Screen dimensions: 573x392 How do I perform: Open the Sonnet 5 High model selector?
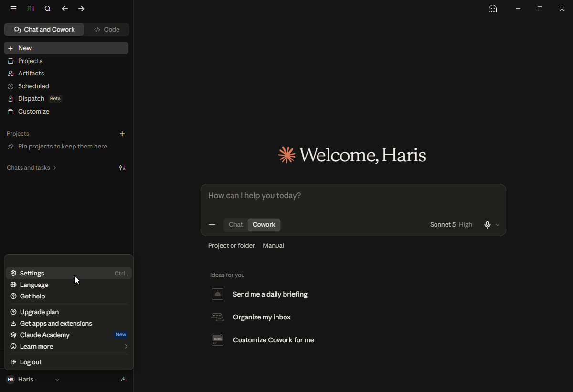[451, 225]
